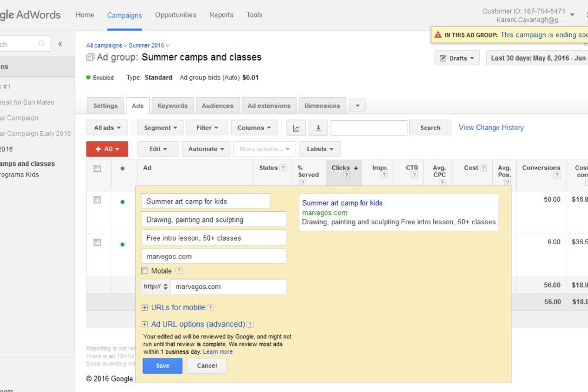Switch to the Dimensions tab
This screenshot has height=392, width=588.
(x=322, y=106)
